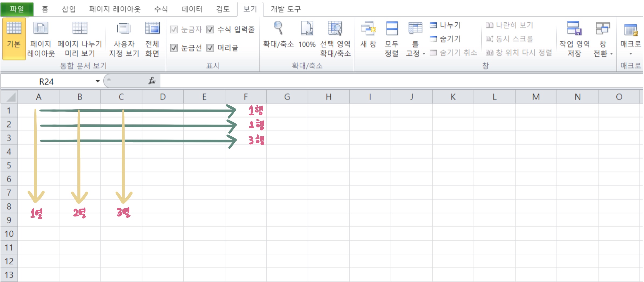Click 창 위치 다시 정렬

[x=519, y=52]
